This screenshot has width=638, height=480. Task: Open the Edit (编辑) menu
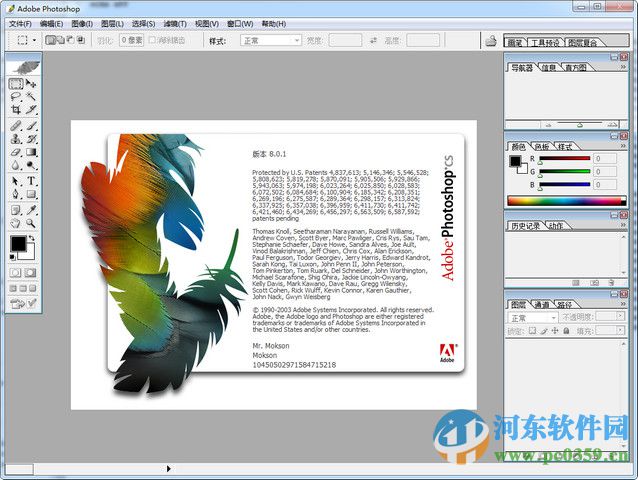point(51,24)
